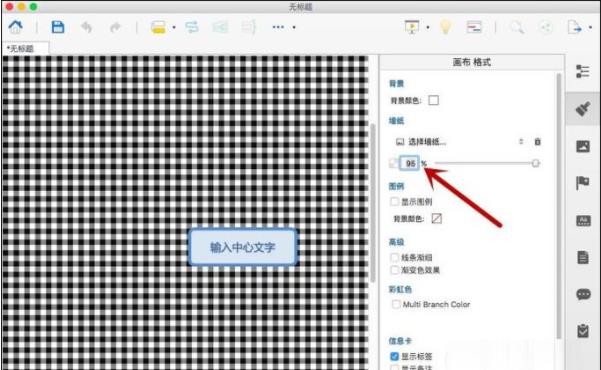The height and width of the screenshot is (370, 601).
Task: Open the Notes document sidebar icon
Action: coord(583,257)
